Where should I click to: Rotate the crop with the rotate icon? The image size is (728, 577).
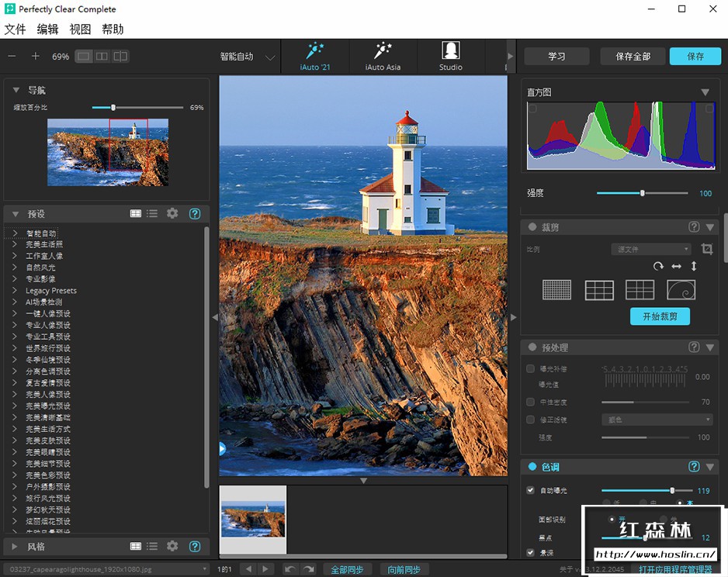[658, 266]
